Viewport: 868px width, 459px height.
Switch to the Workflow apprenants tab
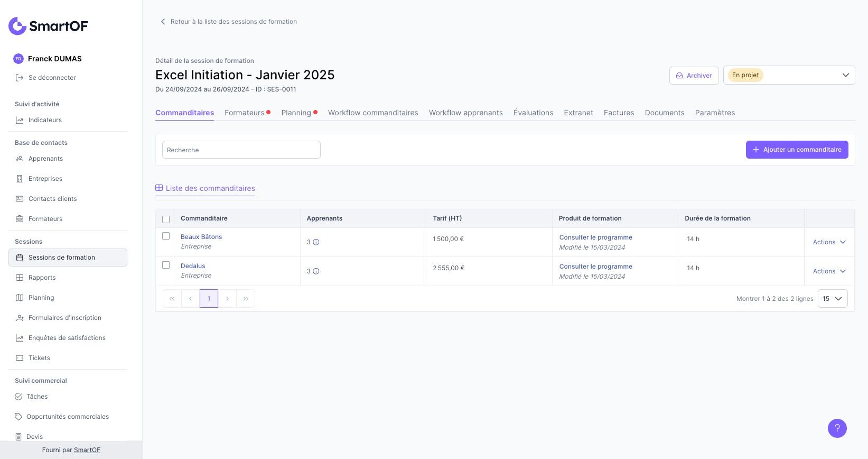(x=465, y=113)
